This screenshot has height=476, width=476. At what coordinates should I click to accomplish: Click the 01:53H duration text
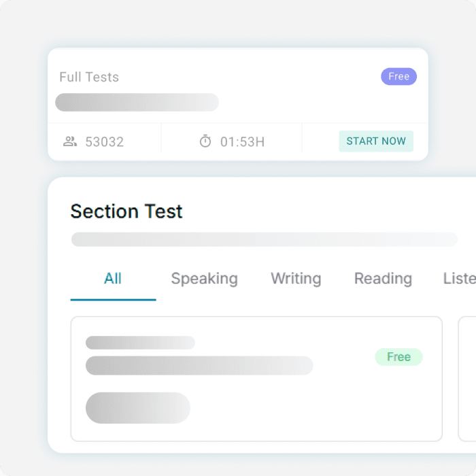242,142
